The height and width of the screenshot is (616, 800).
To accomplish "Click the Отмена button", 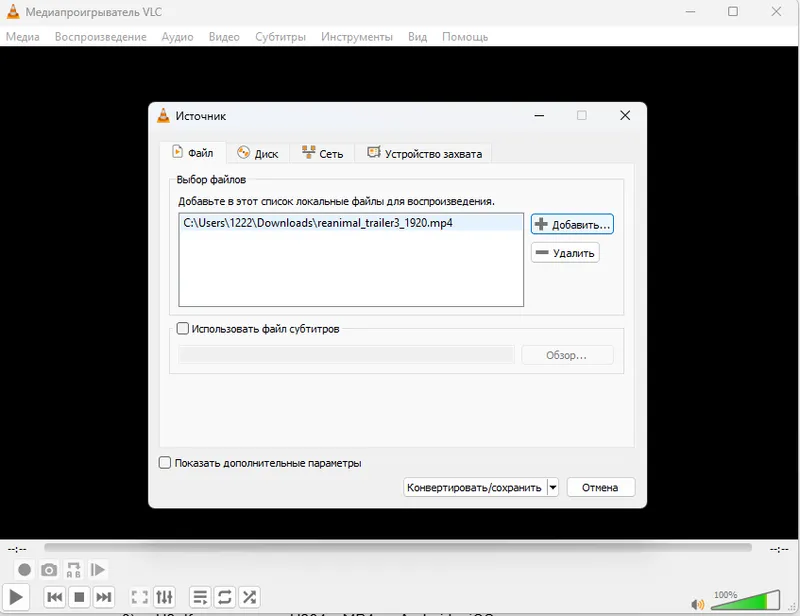I will tap(601, 487).
